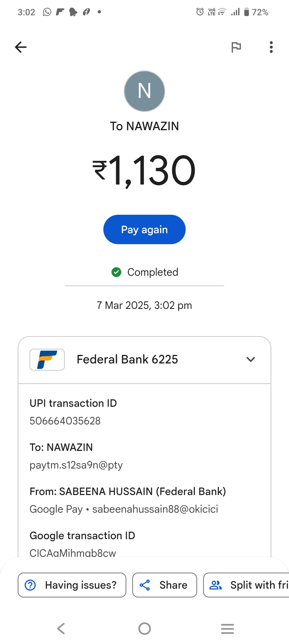
Task: Open recent apps navigation button
Action: (227, 628)
